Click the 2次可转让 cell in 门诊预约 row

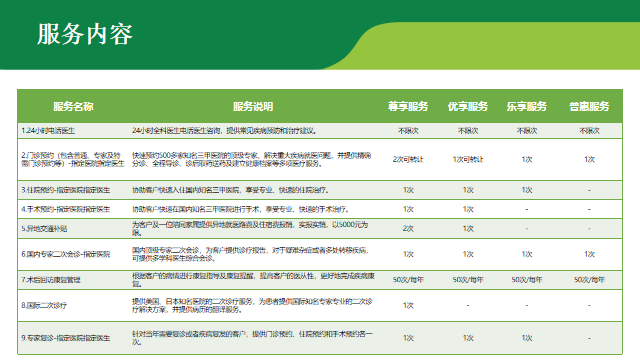[x=408, y=159]
